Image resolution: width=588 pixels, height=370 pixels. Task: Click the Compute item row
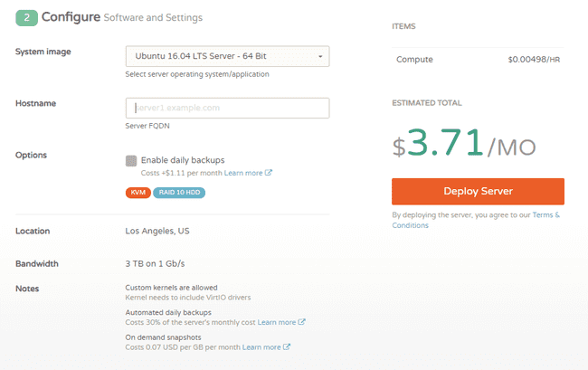point(478,60)
